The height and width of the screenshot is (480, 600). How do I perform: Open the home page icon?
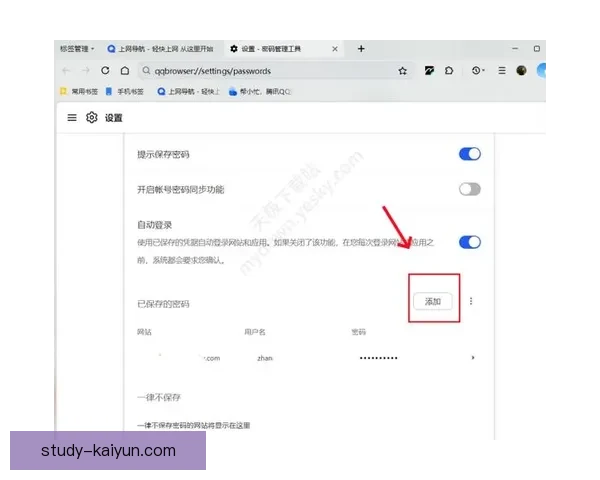click(125, 70)
